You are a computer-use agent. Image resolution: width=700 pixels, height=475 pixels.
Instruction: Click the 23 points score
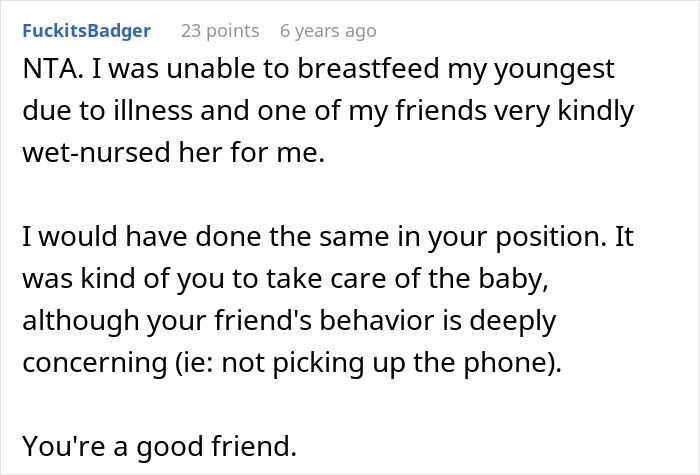219,31
